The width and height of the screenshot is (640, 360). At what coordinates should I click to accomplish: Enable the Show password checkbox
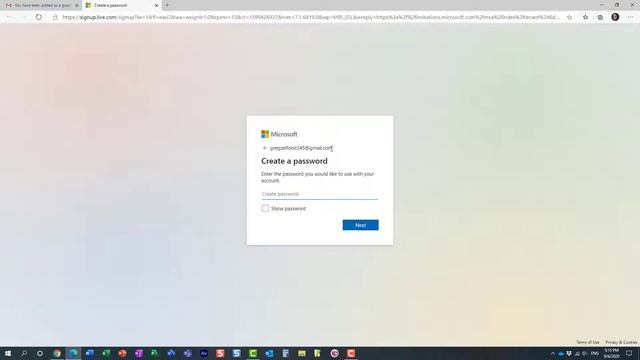pyautogui.click(x=265, y=209)
